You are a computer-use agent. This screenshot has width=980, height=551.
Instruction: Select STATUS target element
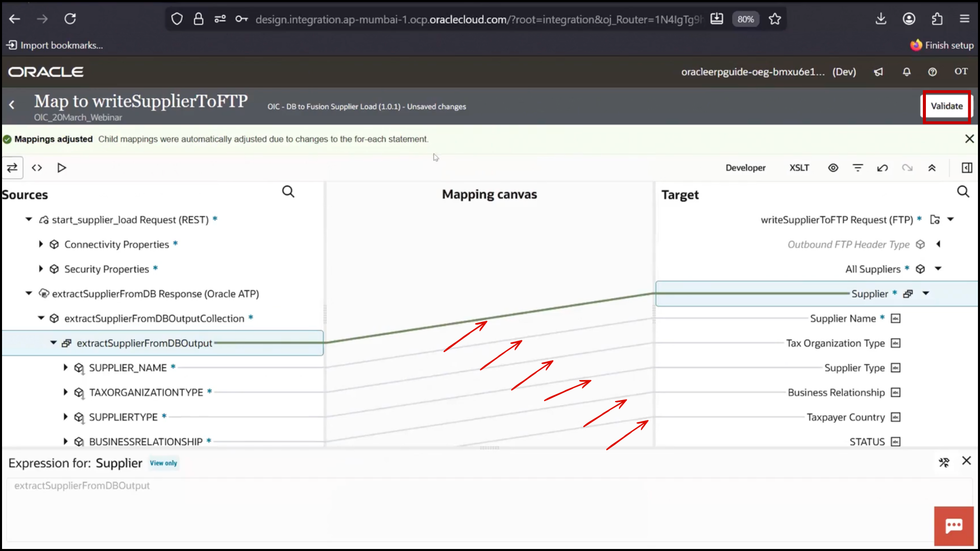pyautogui.click(x=867, y=442)
